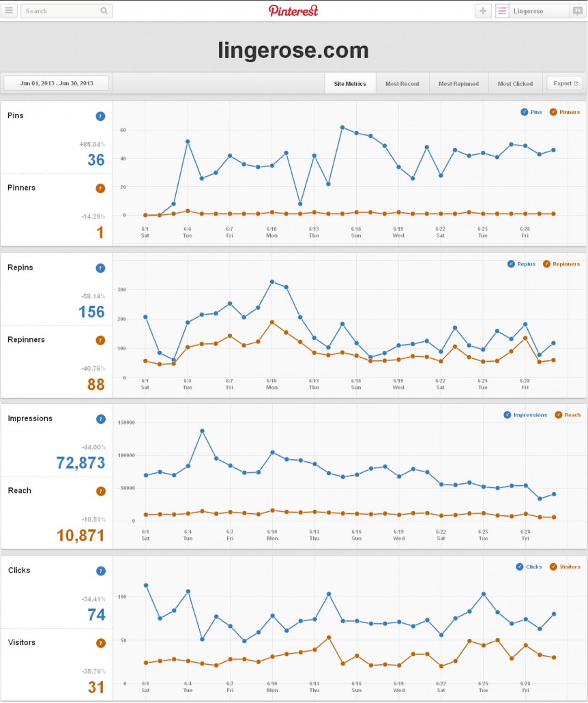Click the lingerose.com page heading
588x703 pixels.
(x=293, y=51)
